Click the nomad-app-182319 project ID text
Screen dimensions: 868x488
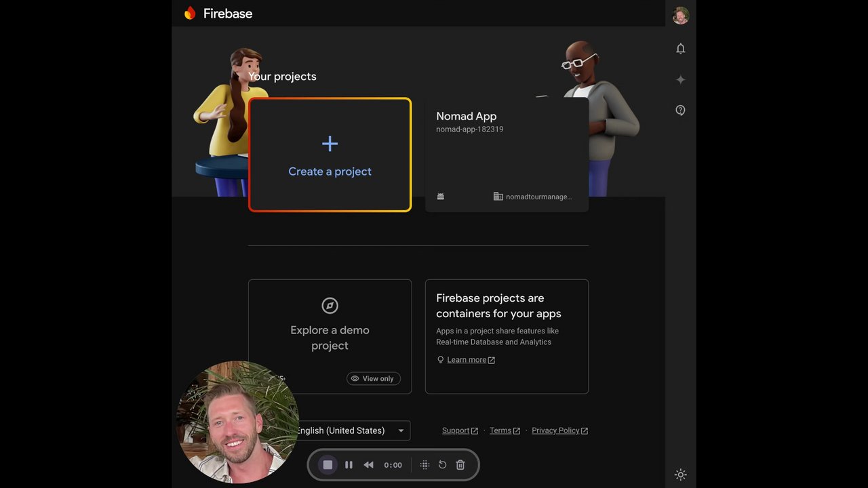(469, 129)
